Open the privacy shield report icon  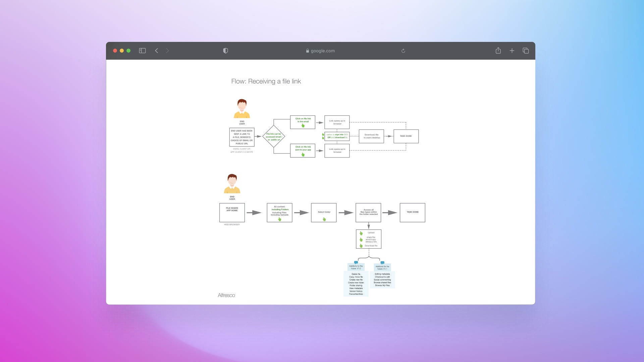click(x=225, y=51)
